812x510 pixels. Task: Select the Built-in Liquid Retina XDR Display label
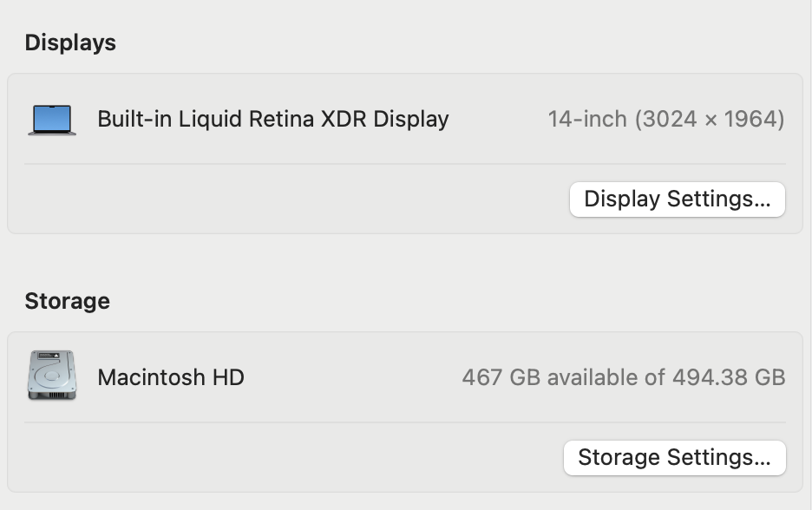coord(272,119)
